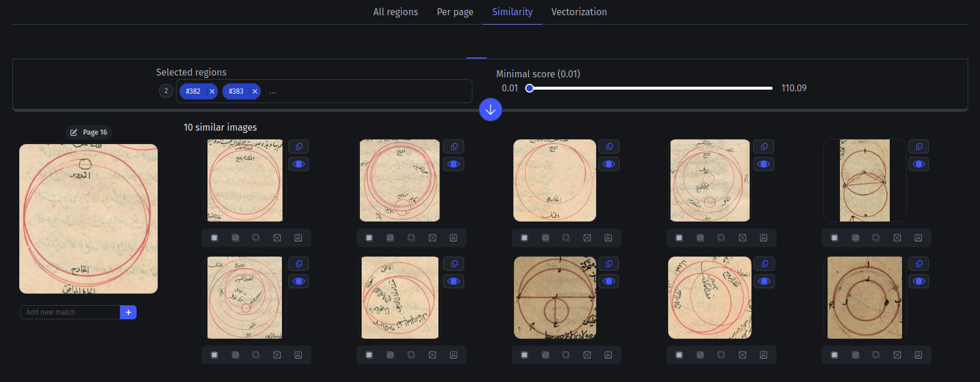Remove region #382 from the selection

click(x=212, y=91)
